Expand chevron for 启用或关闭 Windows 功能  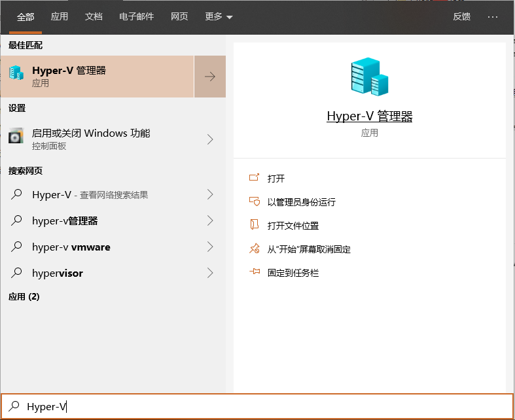(210, 139)
